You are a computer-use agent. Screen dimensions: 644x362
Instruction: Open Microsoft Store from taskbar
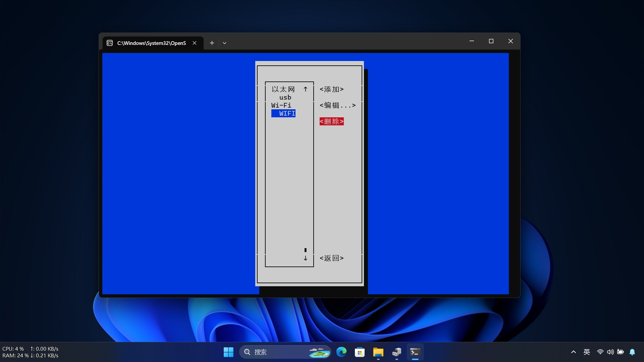click(x=360, y=352)
